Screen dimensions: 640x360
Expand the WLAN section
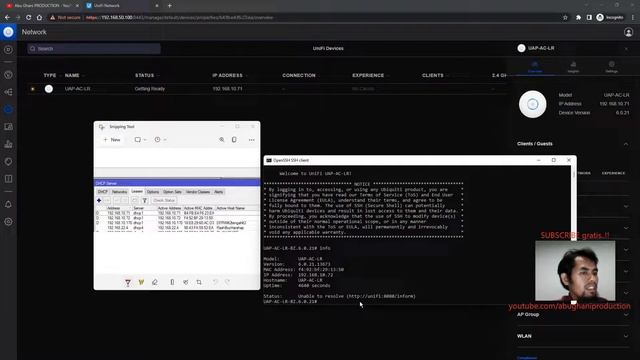[x=626, y=336]
